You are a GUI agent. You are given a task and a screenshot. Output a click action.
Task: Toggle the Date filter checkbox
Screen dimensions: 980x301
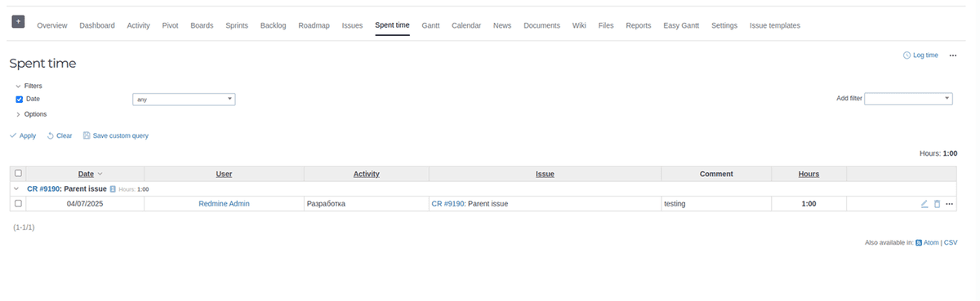point(20,99)
